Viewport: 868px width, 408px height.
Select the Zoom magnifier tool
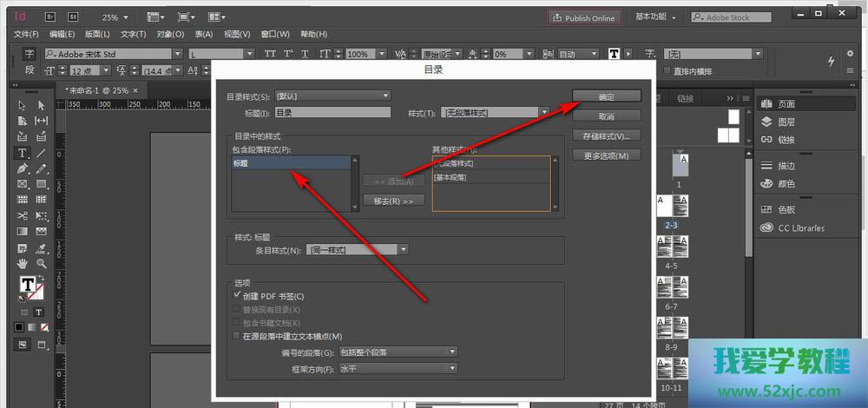41,262
